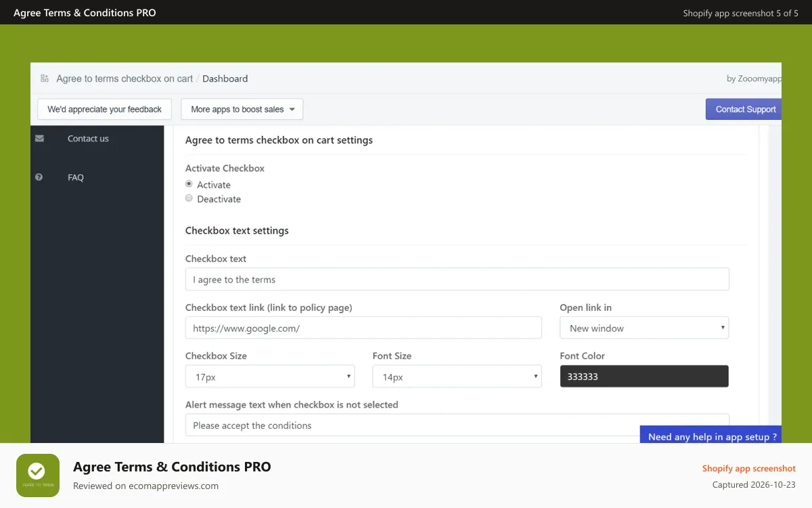Click the 'by Zooomyapp' text
This screenshot has height=508, width=812.
754,79
